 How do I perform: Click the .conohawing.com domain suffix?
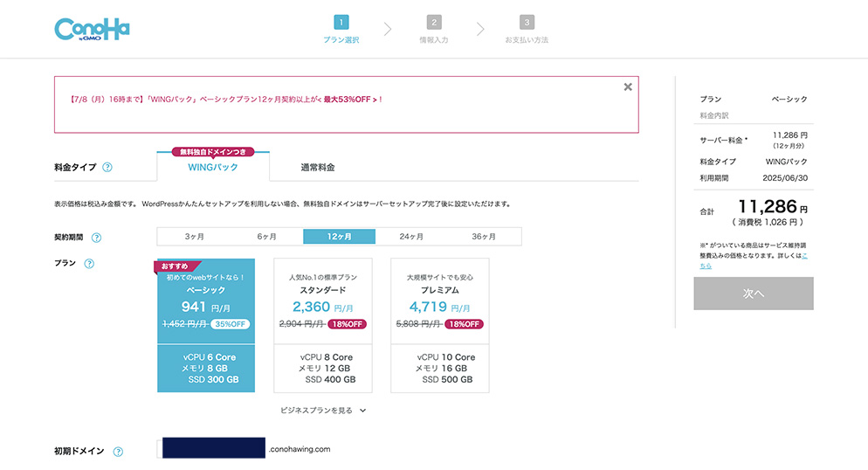click(300, 449)
